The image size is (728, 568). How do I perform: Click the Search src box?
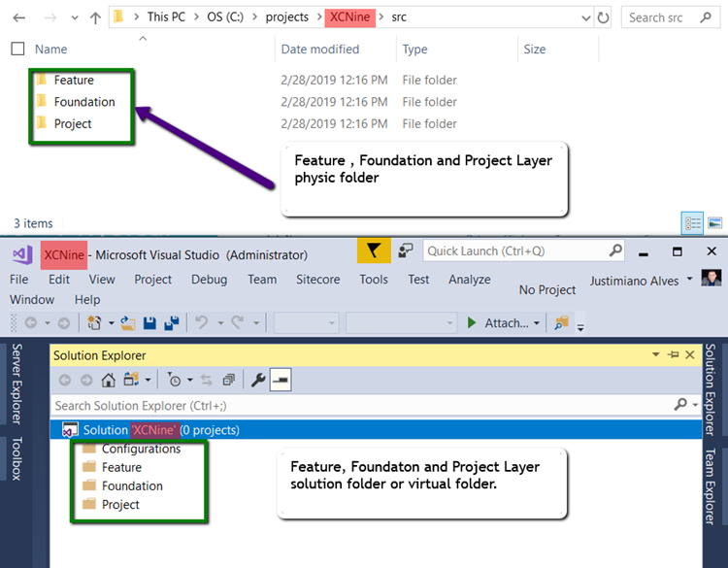tap(672, 17)
